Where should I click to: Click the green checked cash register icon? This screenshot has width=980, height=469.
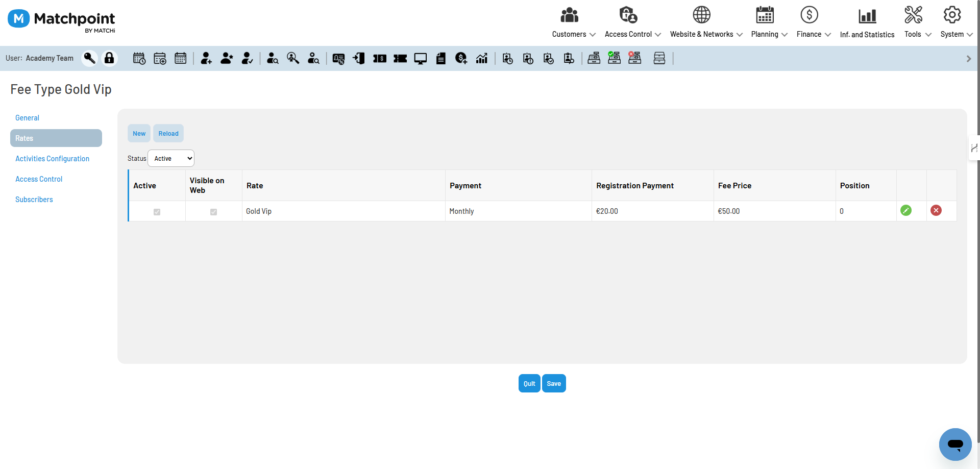(614, 58)
